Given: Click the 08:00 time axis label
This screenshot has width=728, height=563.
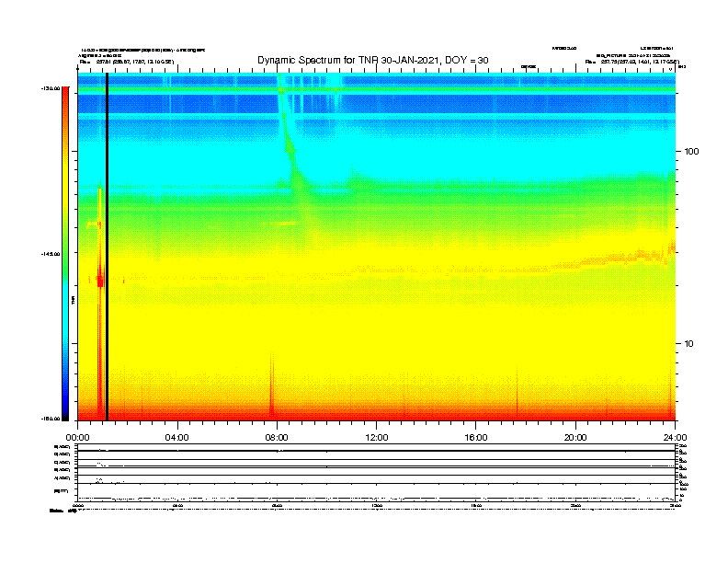Looking at the screenshot, I should click(x=277, y=438).
